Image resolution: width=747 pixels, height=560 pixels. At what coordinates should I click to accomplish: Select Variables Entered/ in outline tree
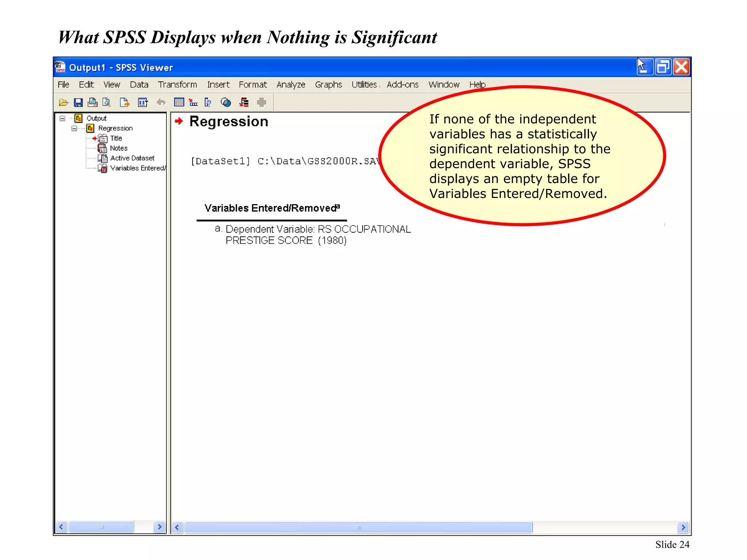click(x=138, y=168)
